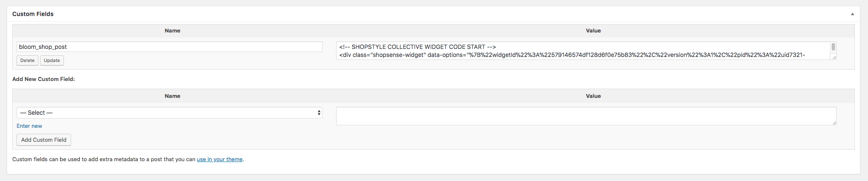Image resolution: width=868 pixels, height=181 pixels.
Task: Click the Custom Fields panel title
Action: click(x=33, y=14)
